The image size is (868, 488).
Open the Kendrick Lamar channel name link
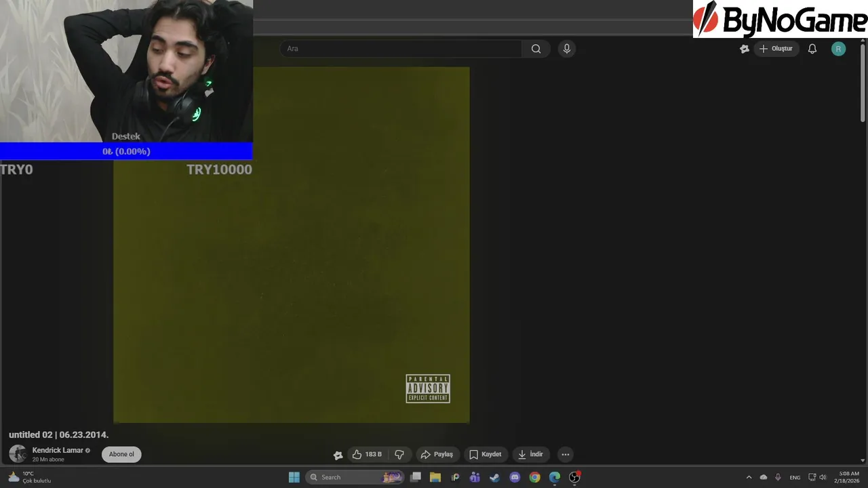[x=58, y=450]
